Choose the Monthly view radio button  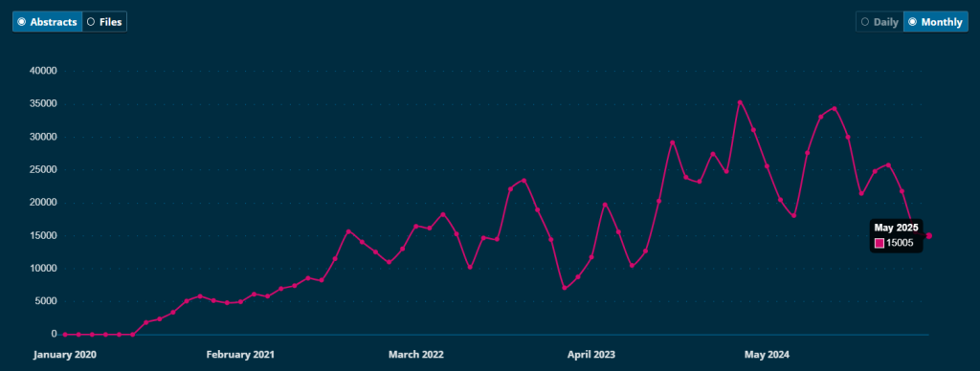[935, 22]
